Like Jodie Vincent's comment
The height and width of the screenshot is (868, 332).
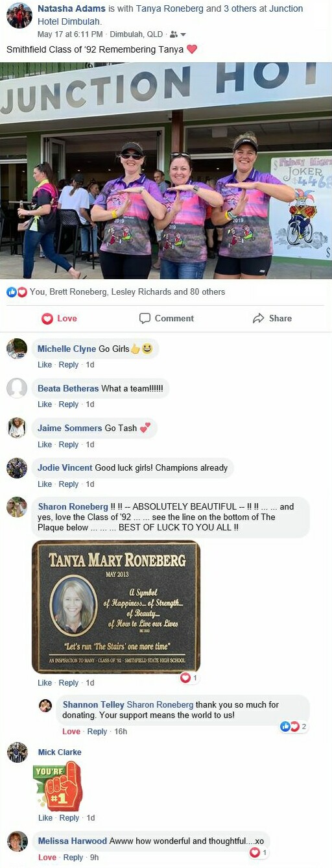(x=45, y=484)
